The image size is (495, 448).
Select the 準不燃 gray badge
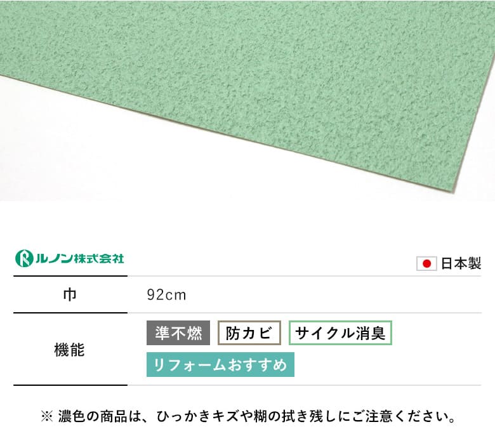pos(178,333)
